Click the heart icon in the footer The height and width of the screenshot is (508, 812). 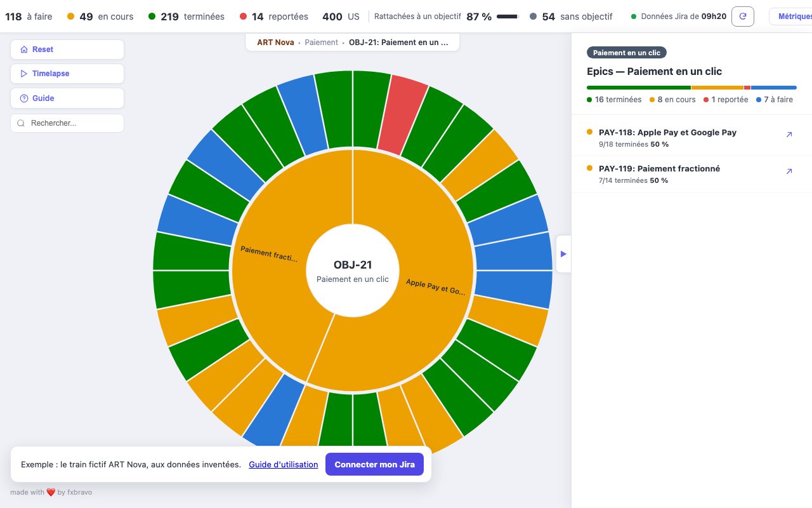pyautogui.click(x=51, y=492)
